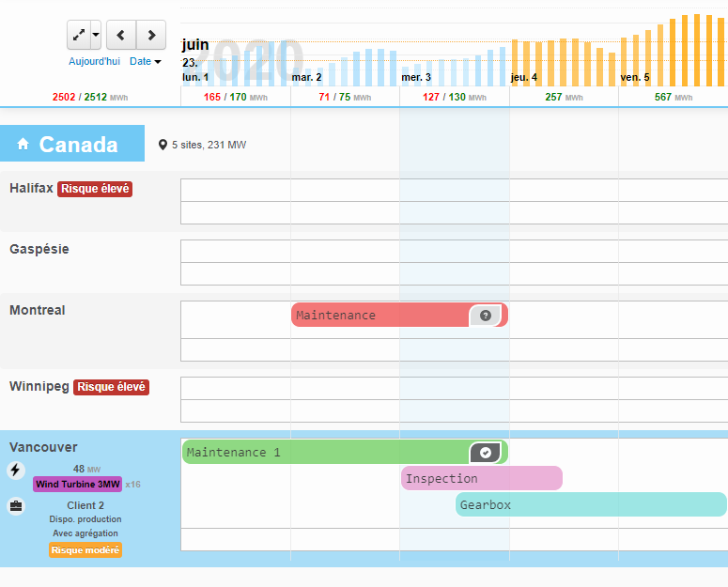Screen dimensions: 728x587
Task: Advance to the next time period
Action: pos(151,36)
